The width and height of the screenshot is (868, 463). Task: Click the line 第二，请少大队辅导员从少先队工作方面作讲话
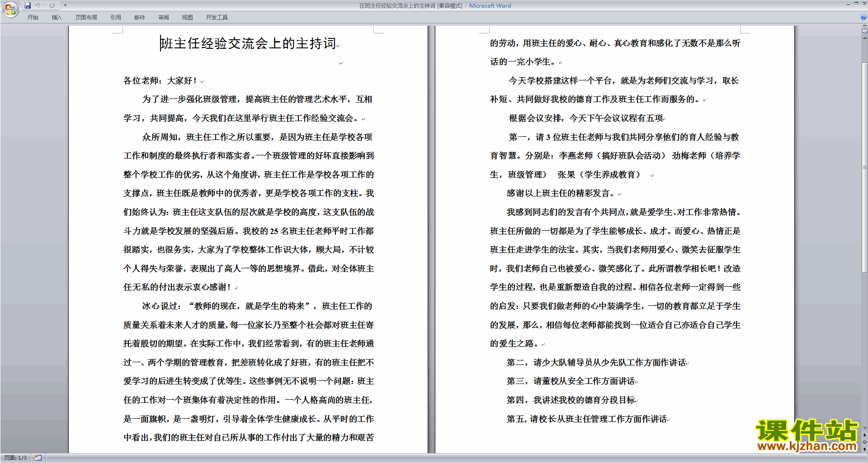point(596,363)
